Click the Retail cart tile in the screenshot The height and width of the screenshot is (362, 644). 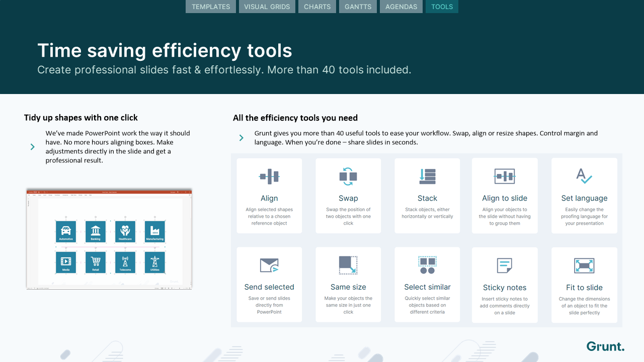[x=96, y=262]
